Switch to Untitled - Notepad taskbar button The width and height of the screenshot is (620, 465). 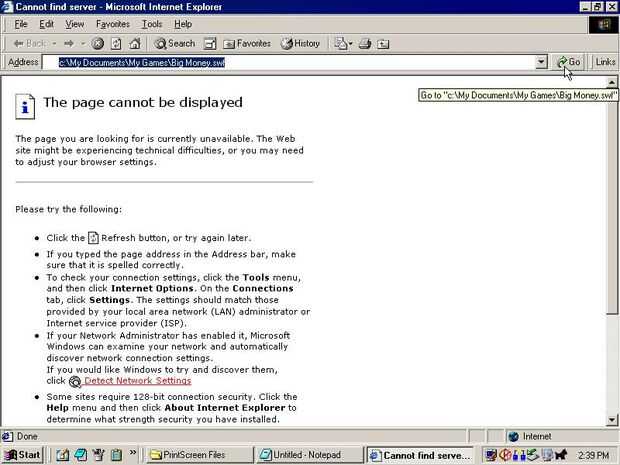click(310, 455)
